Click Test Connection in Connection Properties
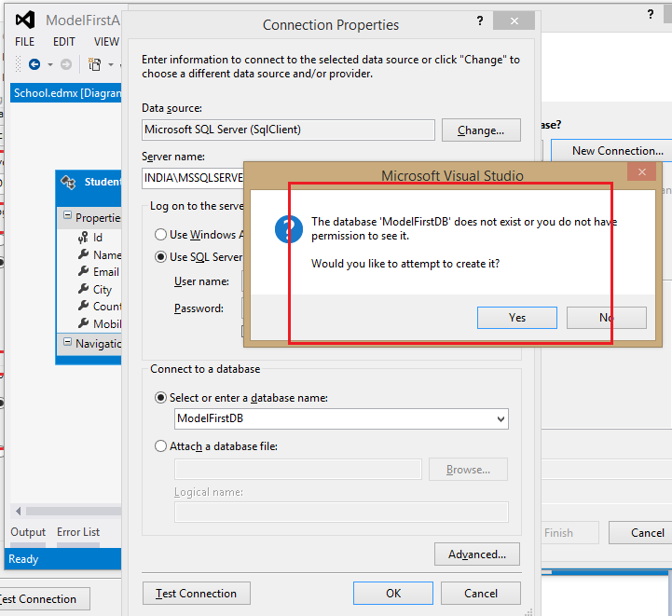 pos(197,594)
